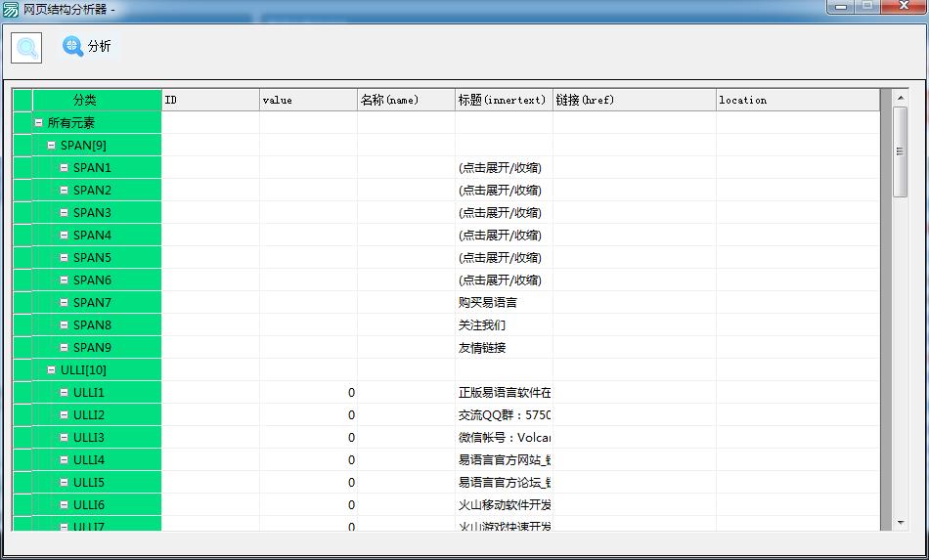Select the ULLI6 tree row label
The height and width of the screenshot is (560, 929).
88,505
